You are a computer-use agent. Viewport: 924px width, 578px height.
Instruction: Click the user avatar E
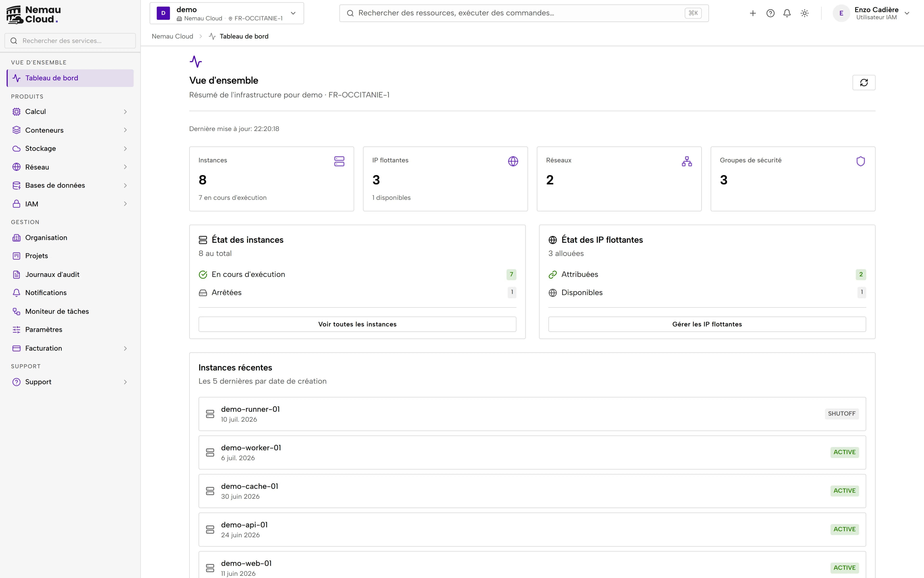point(841,13)
